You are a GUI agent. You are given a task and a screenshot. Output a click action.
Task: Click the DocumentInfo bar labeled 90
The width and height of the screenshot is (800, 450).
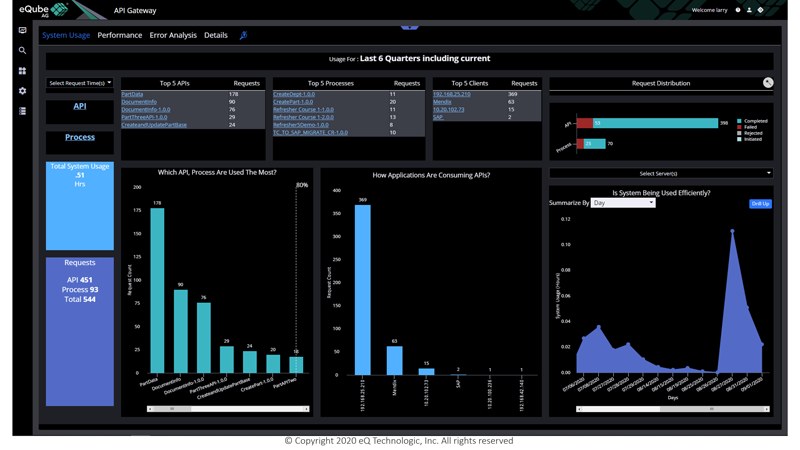[181, 331]
